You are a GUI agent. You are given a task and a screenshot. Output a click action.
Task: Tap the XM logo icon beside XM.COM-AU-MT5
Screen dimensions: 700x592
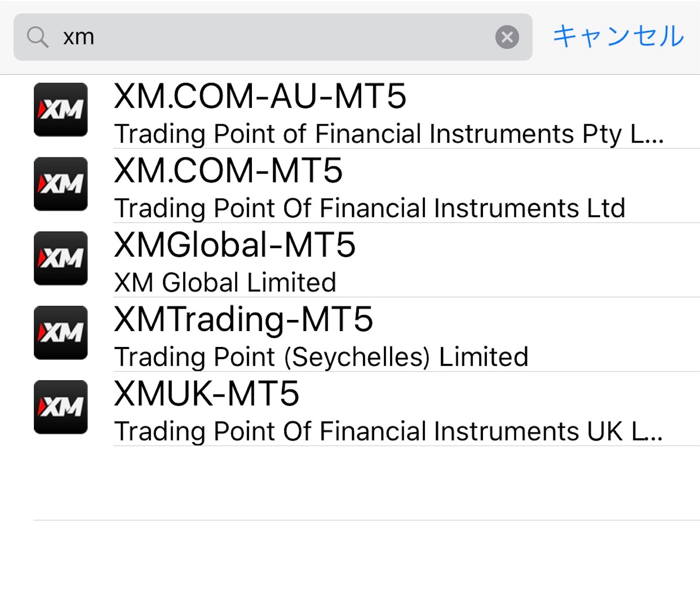(x=60, y=110)
